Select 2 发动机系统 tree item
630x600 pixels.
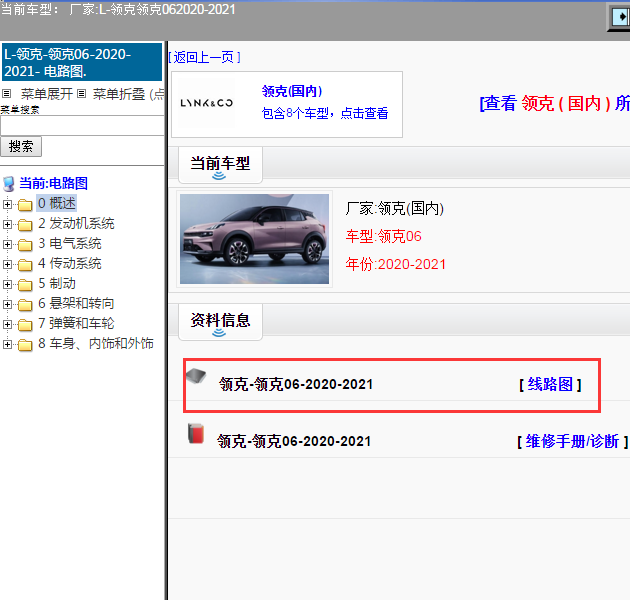tap(76, 223)
